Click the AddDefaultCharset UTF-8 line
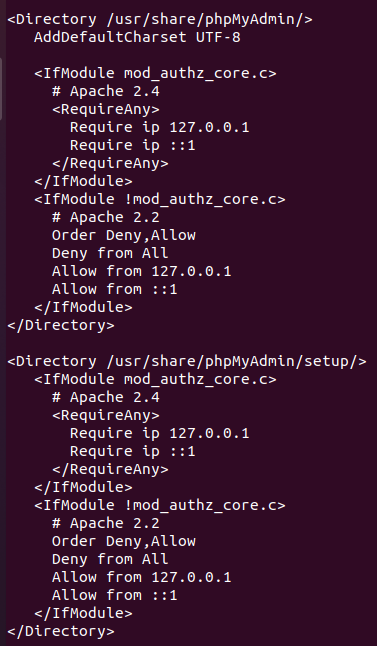 coord(137,37)
